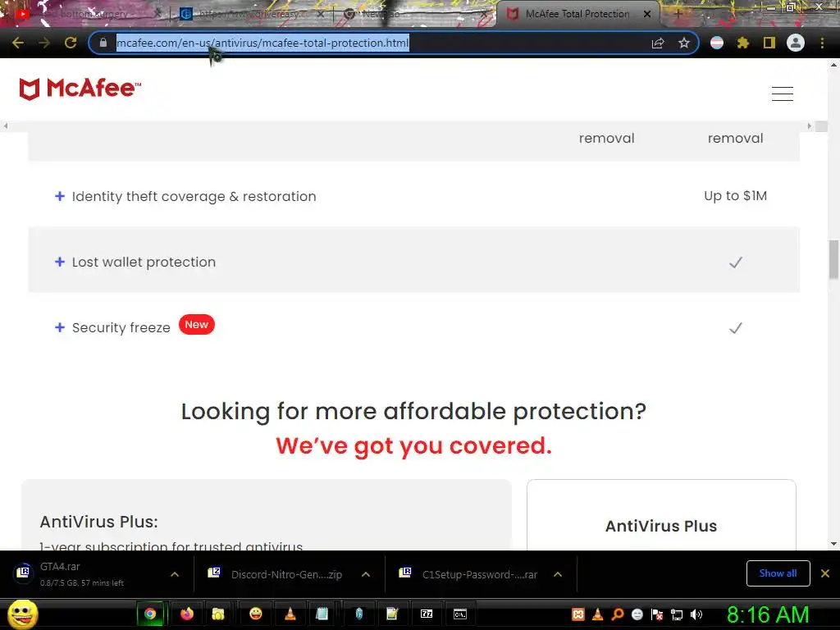This screenshot has width=840, height=630.
Task: Click the 'Up to $1M' value
Action: coord(736,196)
